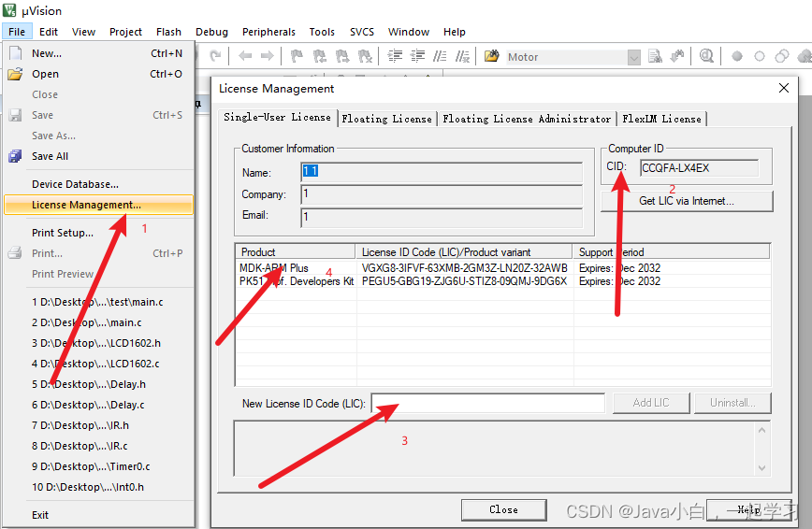This screenshot has width=812, height=529.
Task: Click Incremental Find icon
Action: (x=677, y=56)
